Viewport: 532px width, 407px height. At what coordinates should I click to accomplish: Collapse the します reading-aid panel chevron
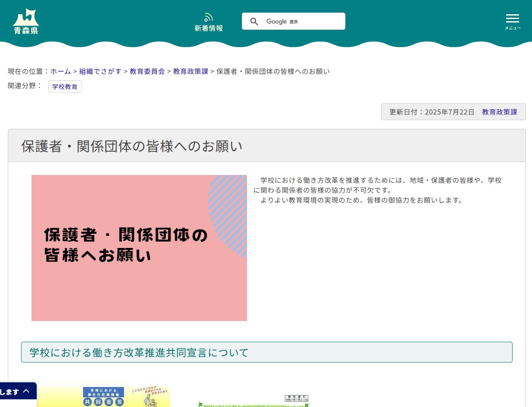(27, 391)
